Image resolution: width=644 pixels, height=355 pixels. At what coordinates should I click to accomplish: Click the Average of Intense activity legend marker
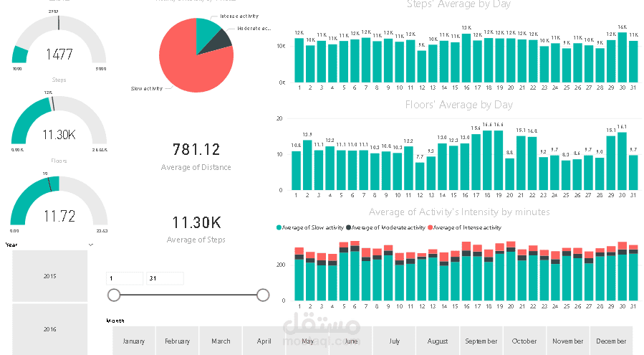click(x=430, y=227)
